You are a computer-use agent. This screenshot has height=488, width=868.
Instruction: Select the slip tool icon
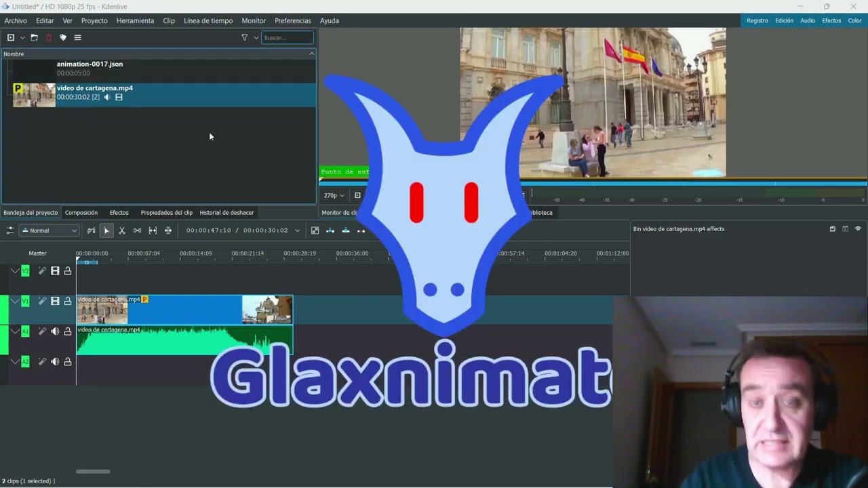click(153, 230)
